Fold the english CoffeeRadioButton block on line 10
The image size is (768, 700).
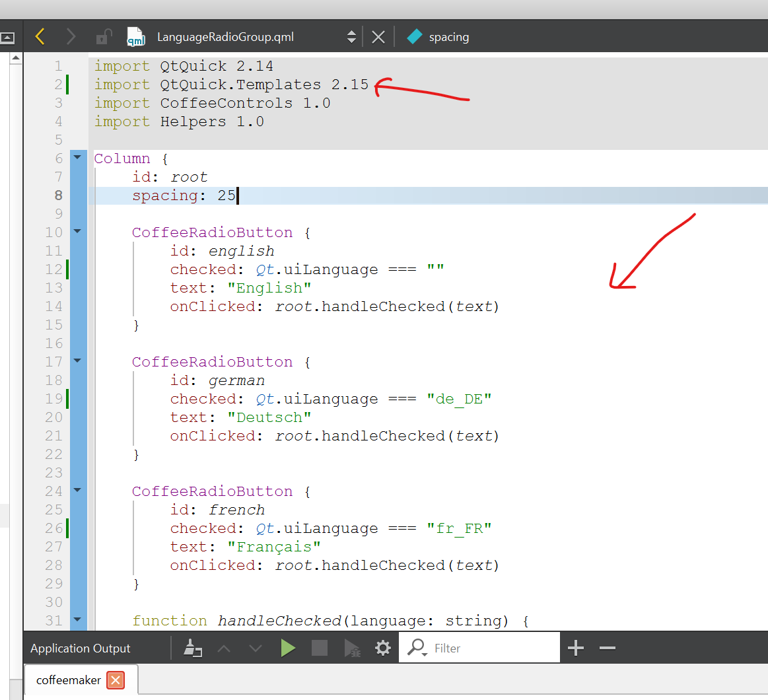pyautogui.click(x=77, y=231)
